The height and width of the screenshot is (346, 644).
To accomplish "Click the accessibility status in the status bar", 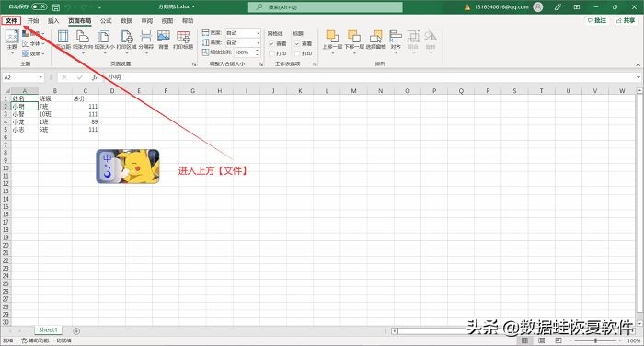I will click(x=46, y=340).
